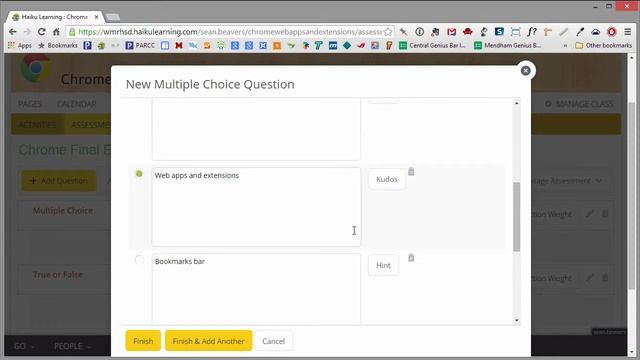Open the Other bookmarks folder
This screenshot has width=640, height=360.
coord(603,45)
